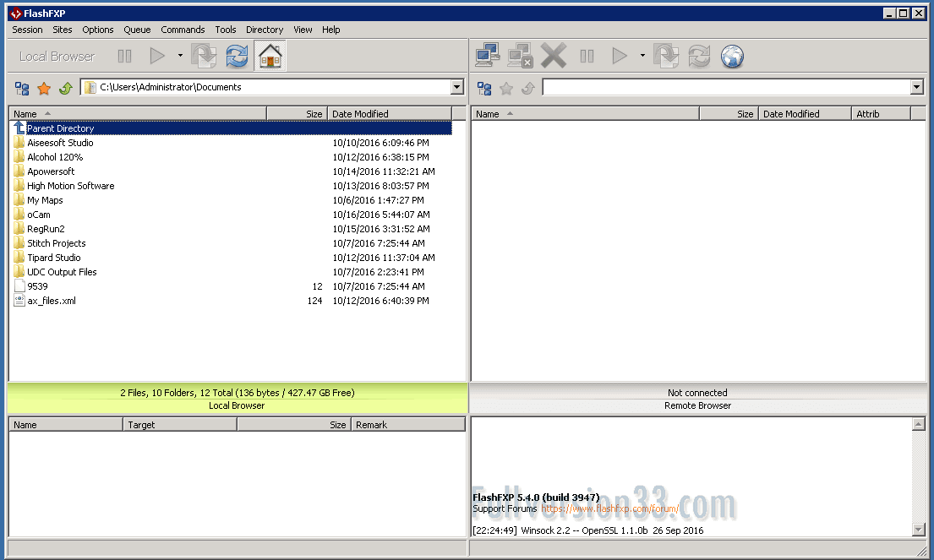This screenshot has height=560, width=934.
Task: Open the Commands menu
Action: click(x=183, y=30)
